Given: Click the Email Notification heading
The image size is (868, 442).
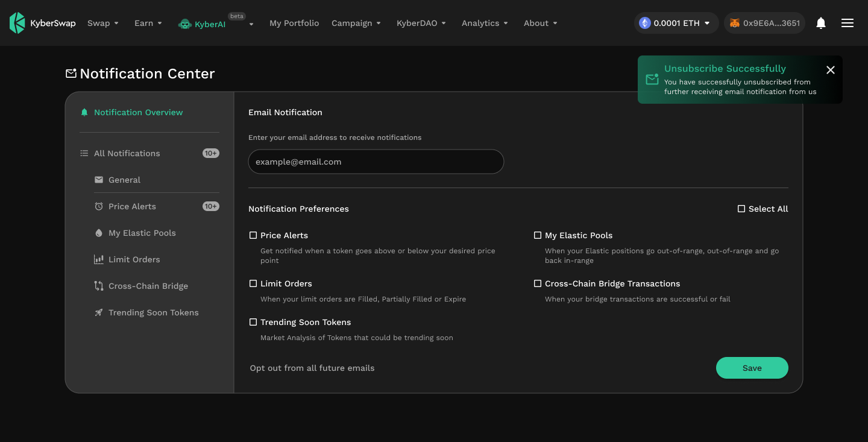Looking at the screenshot, I should click(x=285, y=112).
